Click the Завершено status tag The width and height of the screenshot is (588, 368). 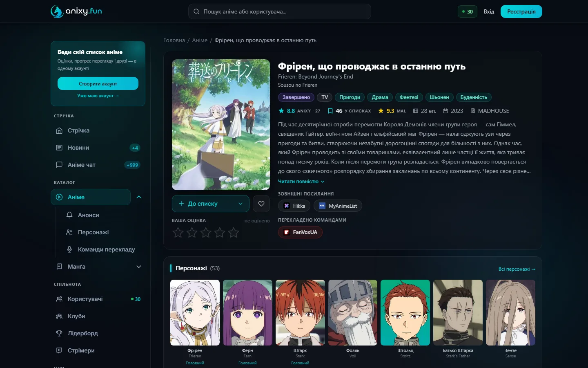click(296, 97)
